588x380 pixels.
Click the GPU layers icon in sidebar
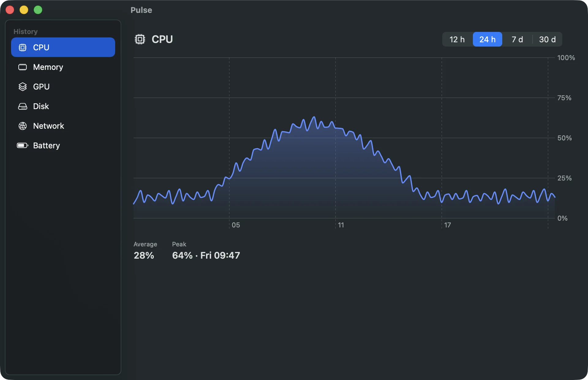23,87
